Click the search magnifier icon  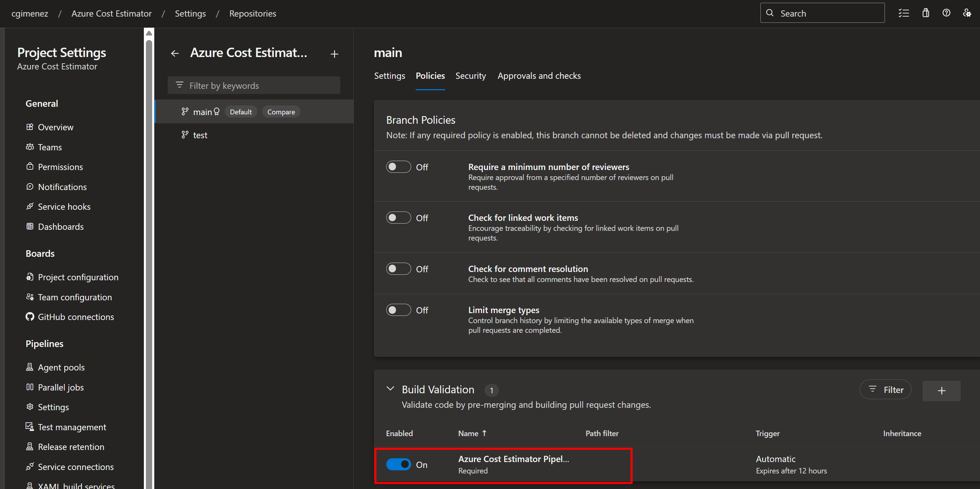click(x=770, y=13)
